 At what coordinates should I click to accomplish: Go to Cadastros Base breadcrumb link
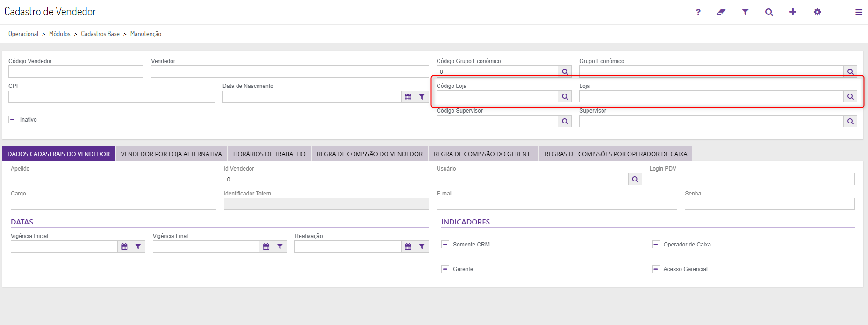pos(100,34)
